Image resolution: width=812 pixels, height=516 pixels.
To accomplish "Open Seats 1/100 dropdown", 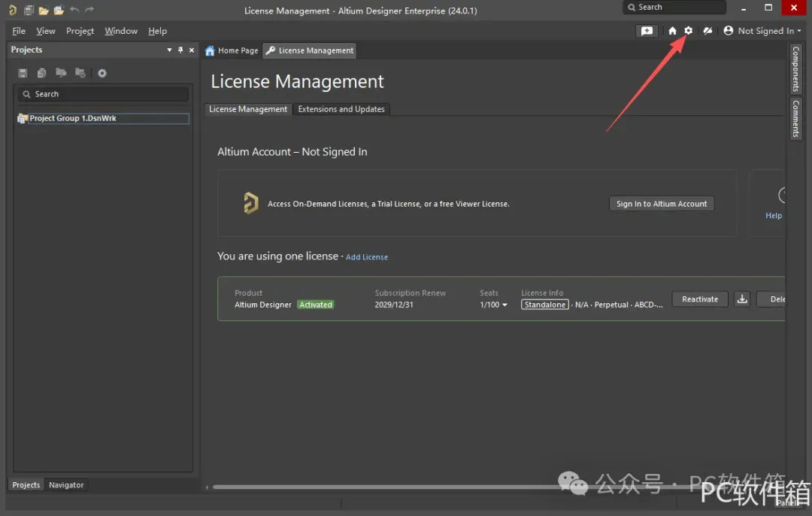I will [493, 305].
